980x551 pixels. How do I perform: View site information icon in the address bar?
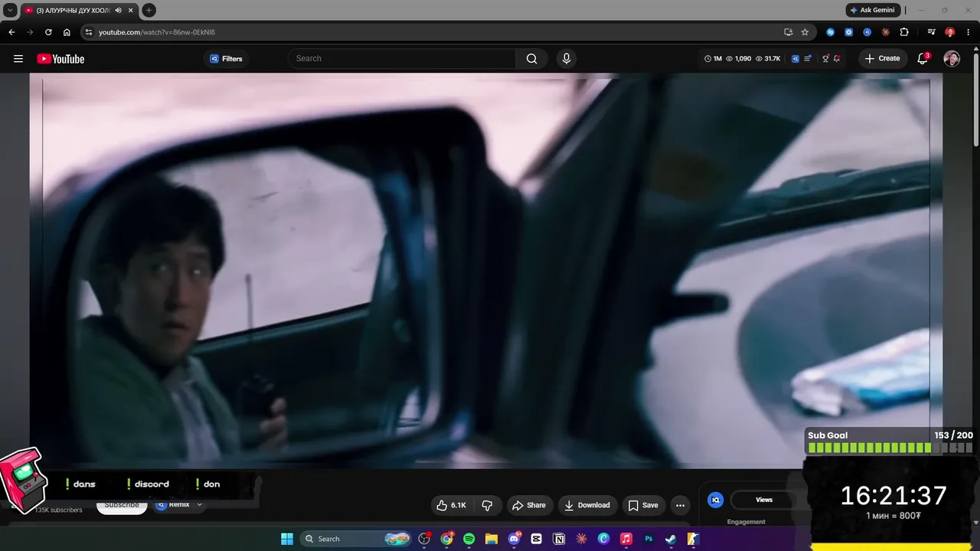pos(89,32)
